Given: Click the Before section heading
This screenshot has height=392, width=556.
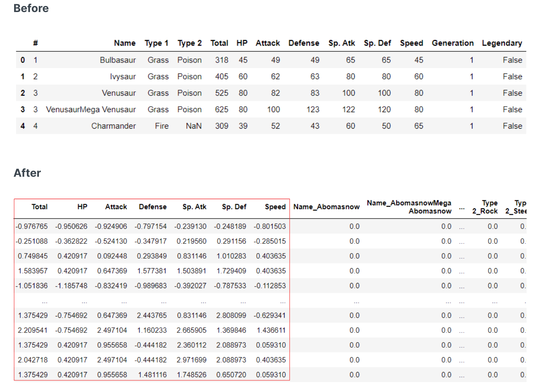Looking at the screenshot, I should pyautogui.click(x=31, y=8).
